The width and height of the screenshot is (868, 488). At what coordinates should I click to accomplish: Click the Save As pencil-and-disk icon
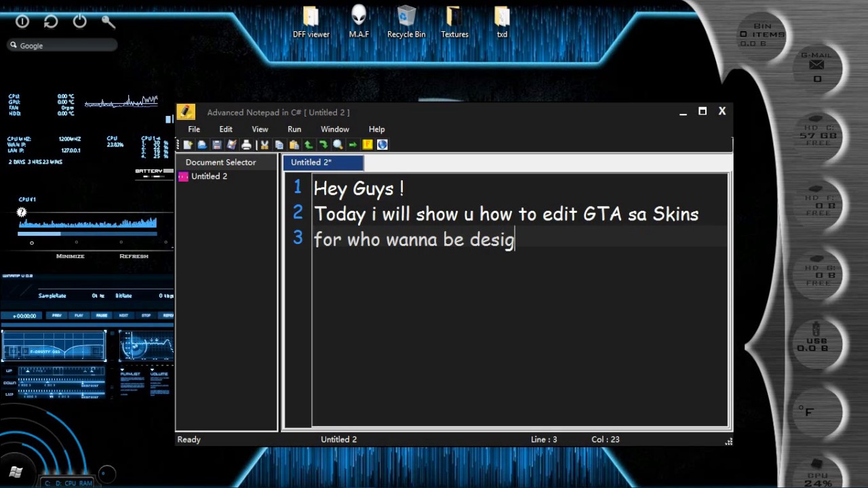[x=232, y=144]
